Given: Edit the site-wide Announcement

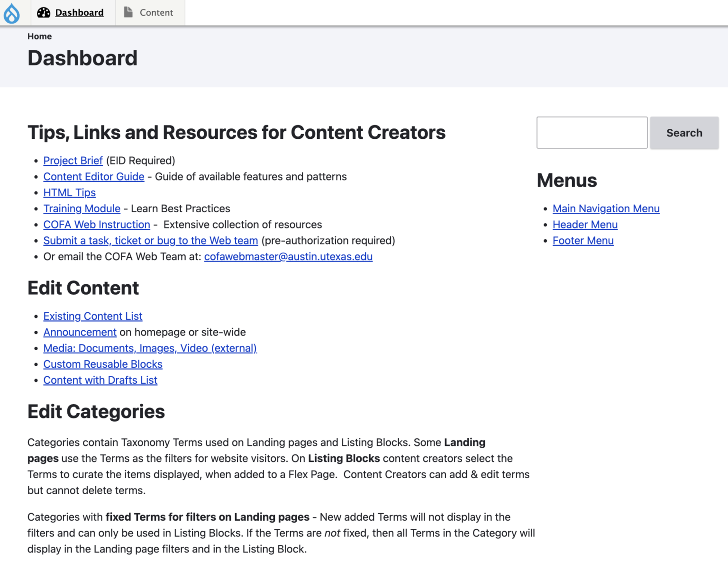Looking at the screenshot, I should [x=80, y=332].
